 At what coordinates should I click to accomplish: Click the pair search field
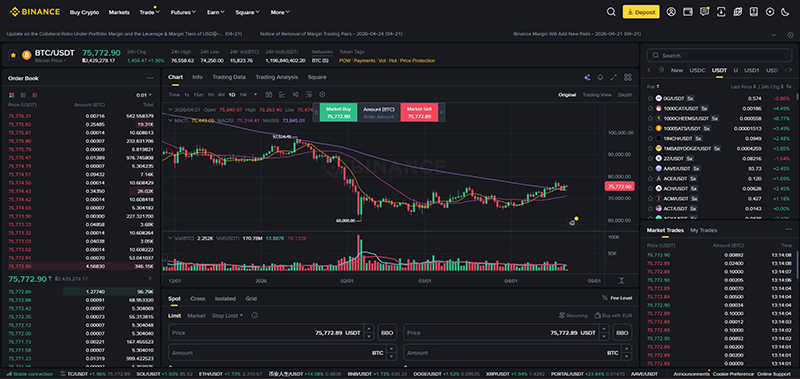coord(719,55)
